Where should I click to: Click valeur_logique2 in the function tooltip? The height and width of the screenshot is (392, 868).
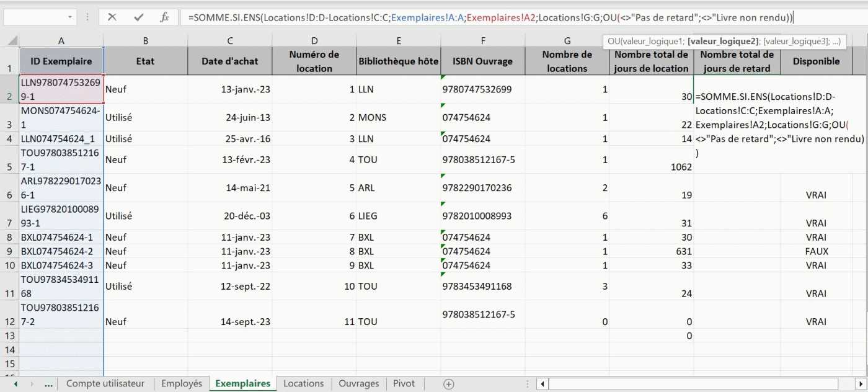724,42
